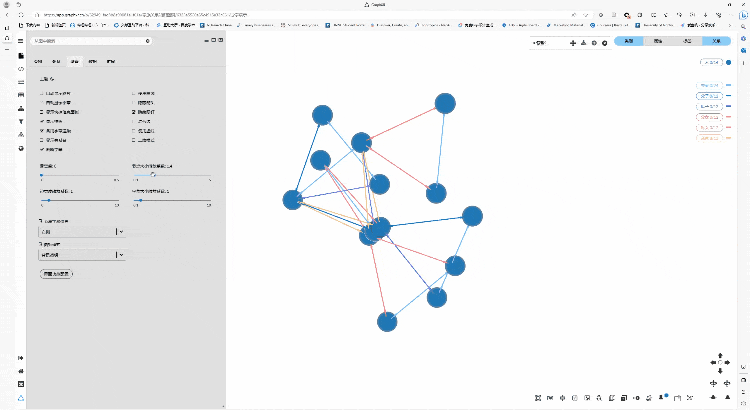Rotate the graph with right rotation icon

coord(727,383)
